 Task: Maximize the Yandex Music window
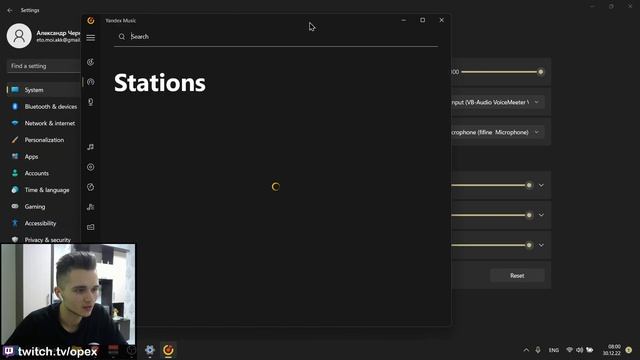[422, 20]
